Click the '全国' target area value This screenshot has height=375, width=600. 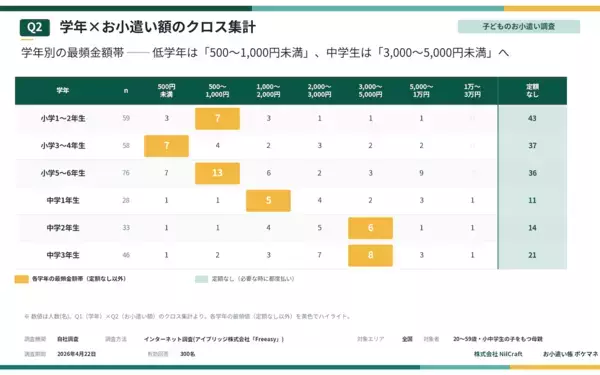(x=407, y=339)
